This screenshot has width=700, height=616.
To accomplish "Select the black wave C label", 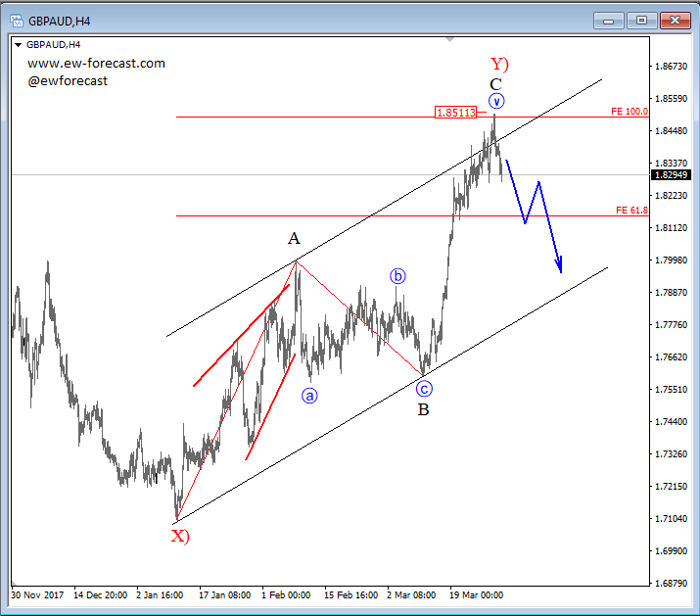I will [495, 84].
